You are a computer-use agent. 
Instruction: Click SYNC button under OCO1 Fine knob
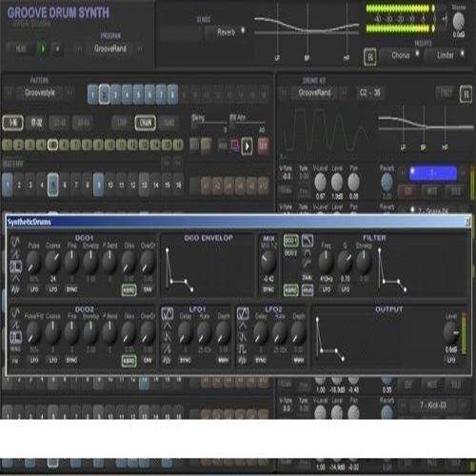click(x=71, y=289)
